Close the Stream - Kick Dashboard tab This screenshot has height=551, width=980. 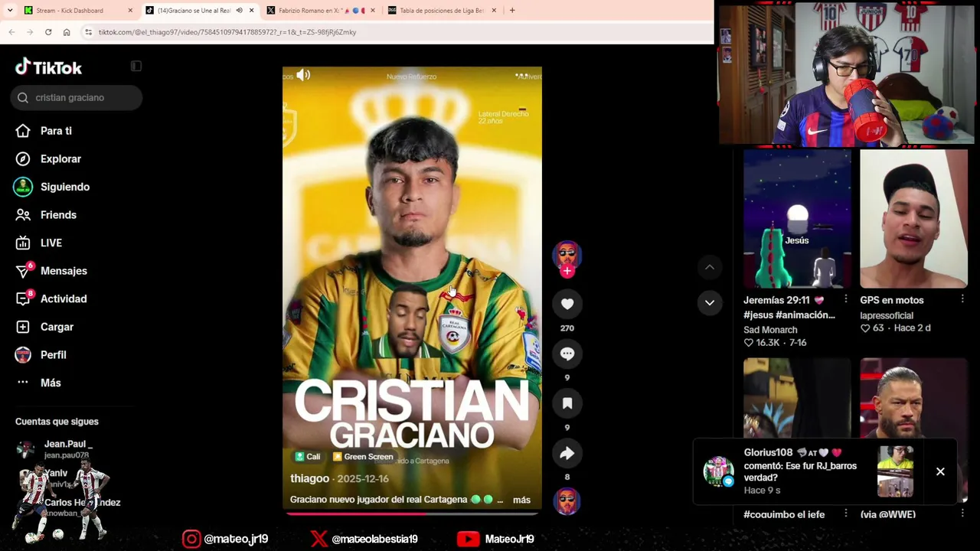pos(130,11)
